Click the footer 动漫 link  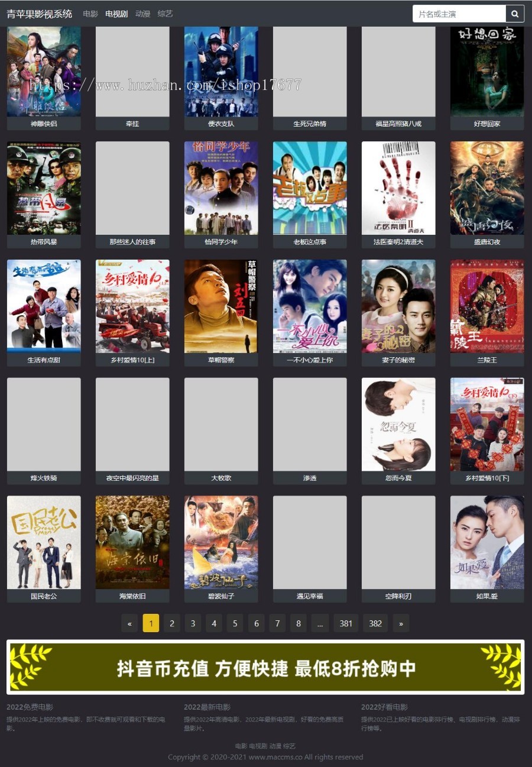[275, 746]
